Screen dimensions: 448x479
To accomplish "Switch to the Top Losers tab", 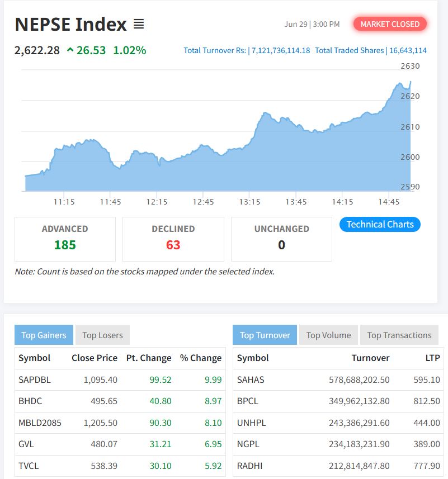I will point(102,335).
